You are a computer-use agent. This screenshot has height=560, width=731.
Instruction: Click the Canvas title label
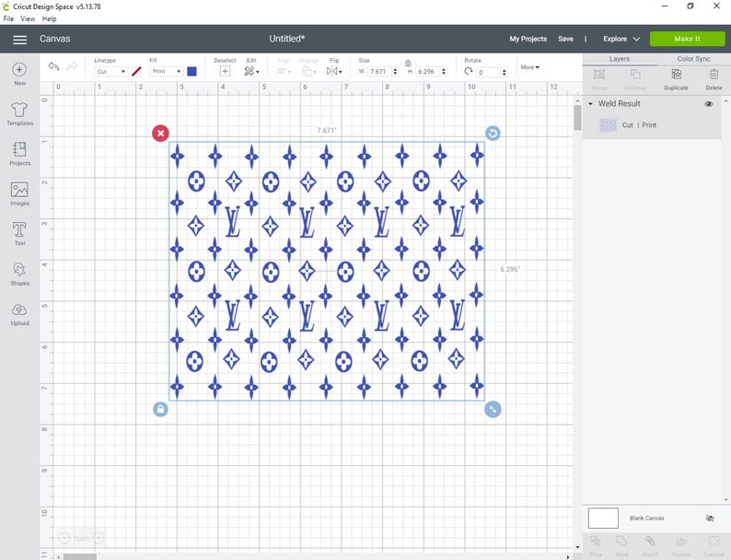[x=55, y=39]
